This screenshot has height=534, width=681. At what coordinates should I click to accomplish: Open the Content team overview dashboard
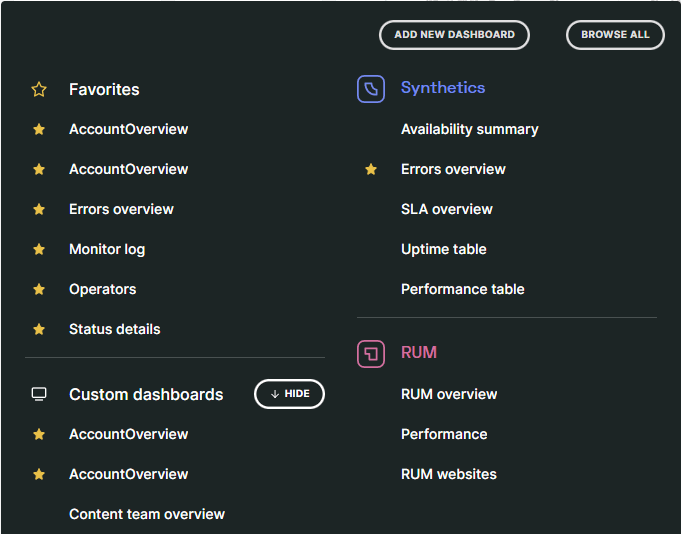(x=146, y=514)
